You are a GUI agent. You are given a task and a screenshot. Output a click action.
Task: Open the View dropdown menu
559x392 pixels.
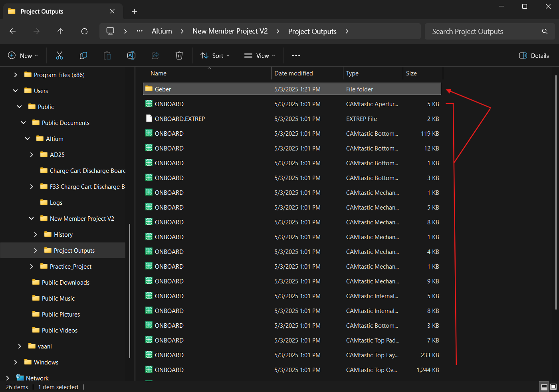point(260,55)
